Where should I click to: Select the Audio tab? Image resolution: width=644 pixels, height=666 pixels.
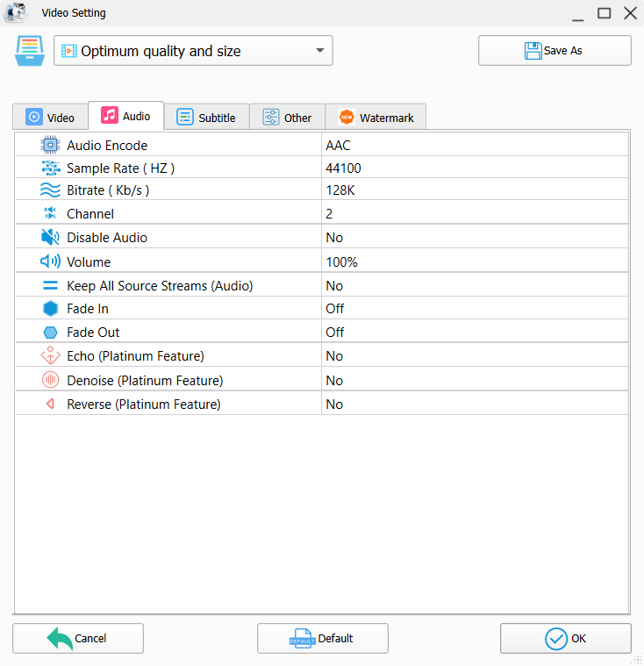[125, 116]
